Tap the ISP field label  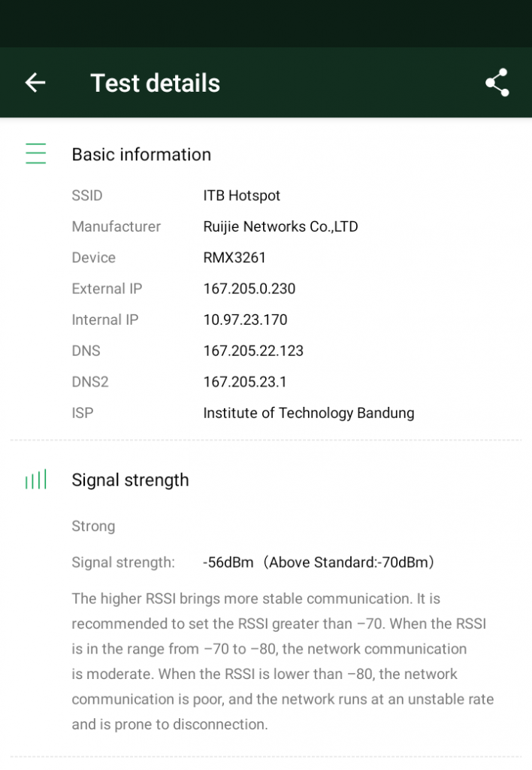pyautogui.click(x=83, y=413)
